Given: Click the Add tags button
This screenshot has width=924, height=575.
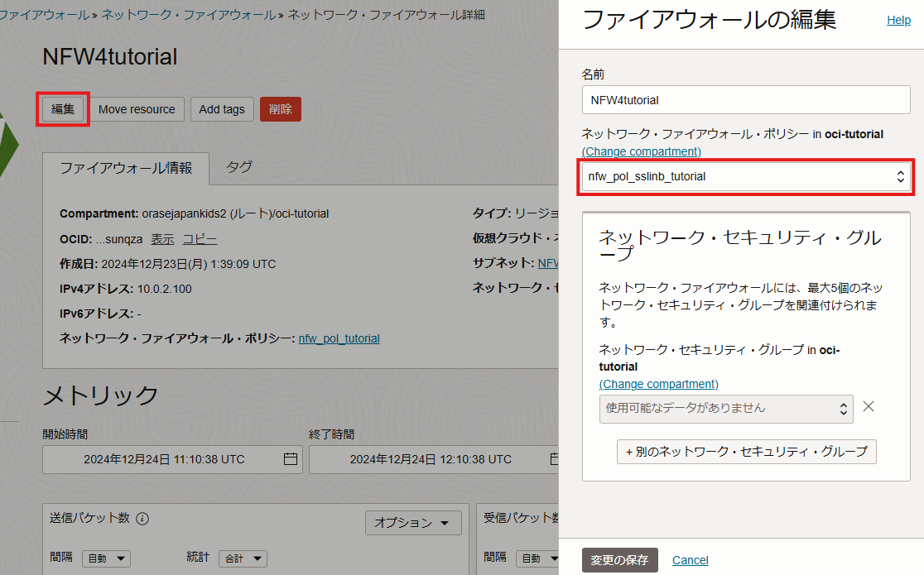Looking at the screenshot, I should point(222,109).
